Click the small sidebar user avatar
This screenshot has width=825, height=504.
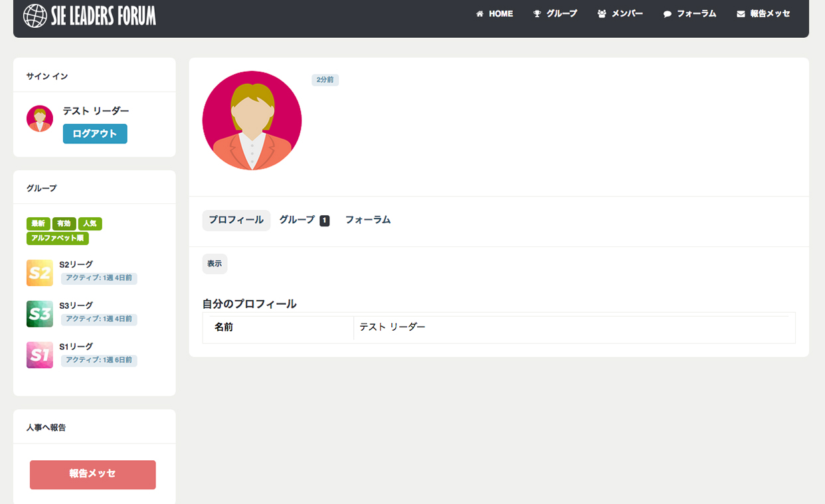coord(40,119)
